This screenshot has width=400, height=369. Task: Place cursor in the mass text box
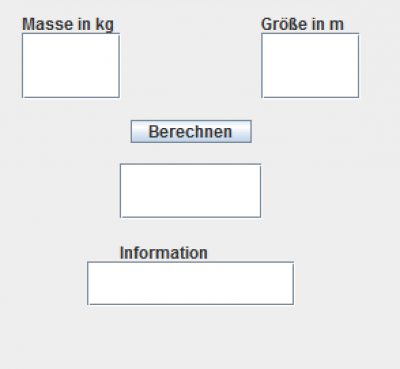(x=71, y=66)
